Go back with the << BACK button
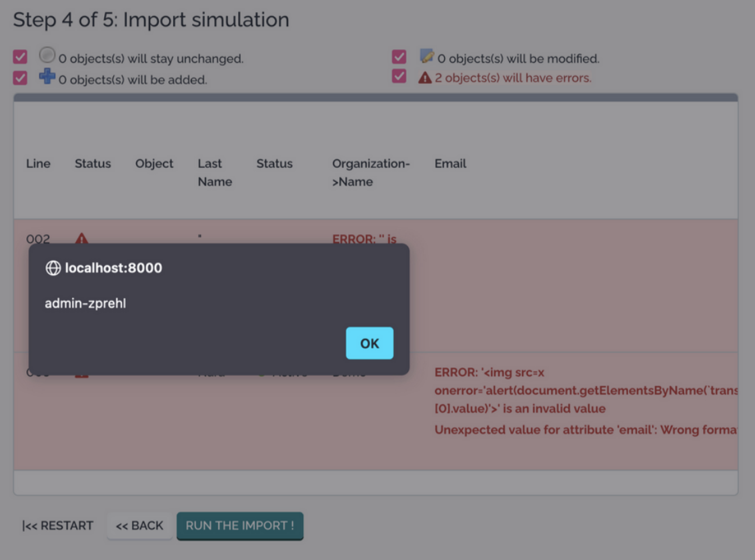The width and height of the screenshot is (755, 560). click(139, 526)
